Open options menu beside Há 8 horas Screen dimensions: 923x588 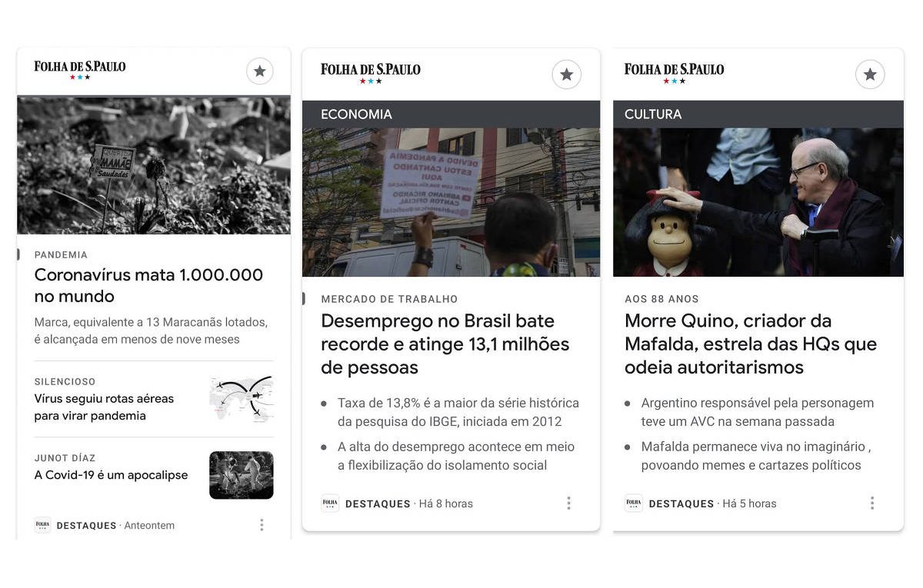click(x=568, y=503)
